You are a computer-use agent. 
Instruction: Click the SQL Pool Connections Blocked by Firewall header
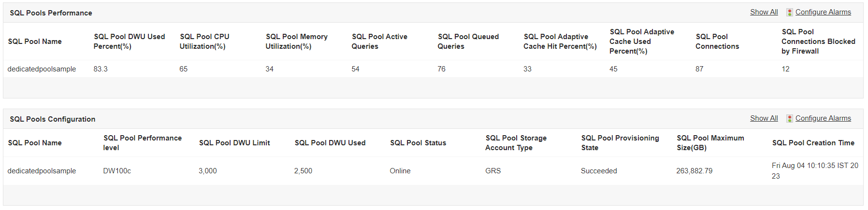[818, 42]
